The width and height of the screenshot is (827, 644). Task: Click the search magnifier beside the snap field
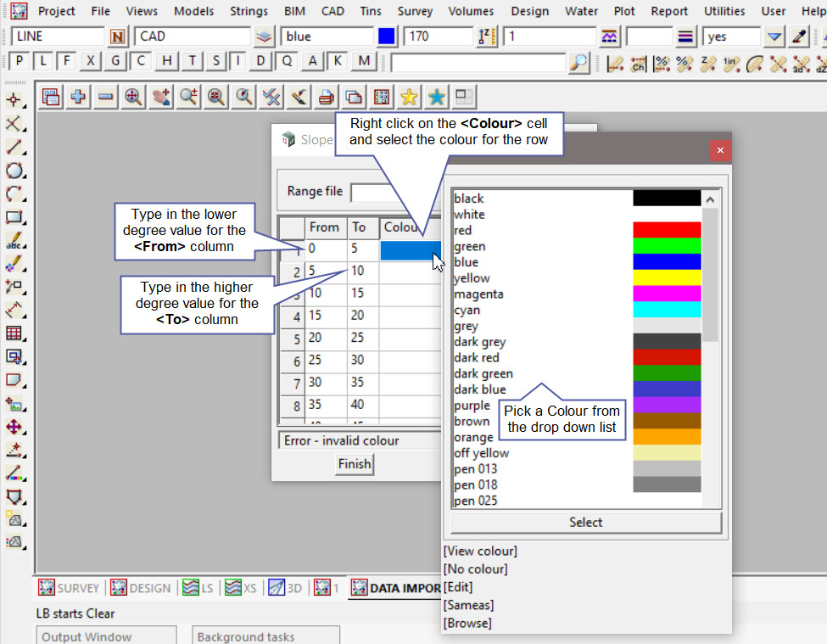578,62
